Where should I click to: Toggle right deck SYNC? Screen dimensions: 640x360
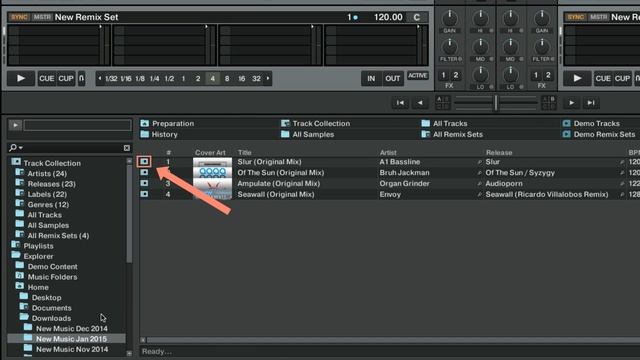click(575, 17)
